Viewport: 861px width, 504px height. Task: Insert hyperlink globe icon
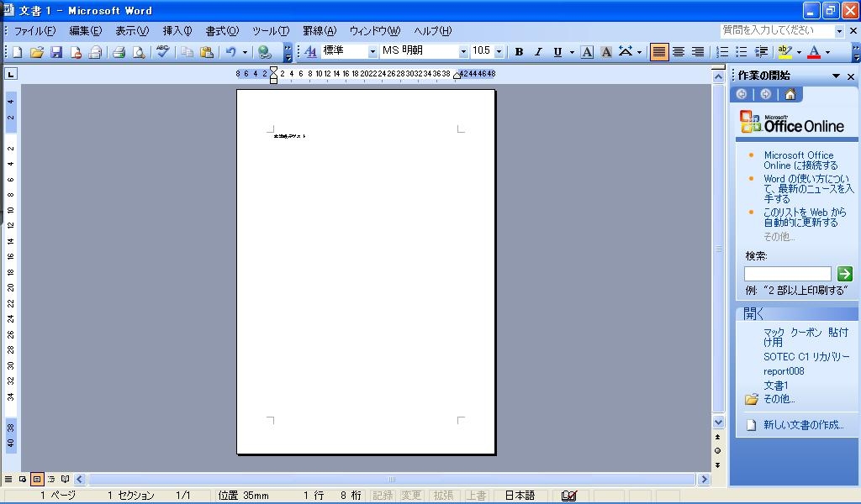click(265, 52)
